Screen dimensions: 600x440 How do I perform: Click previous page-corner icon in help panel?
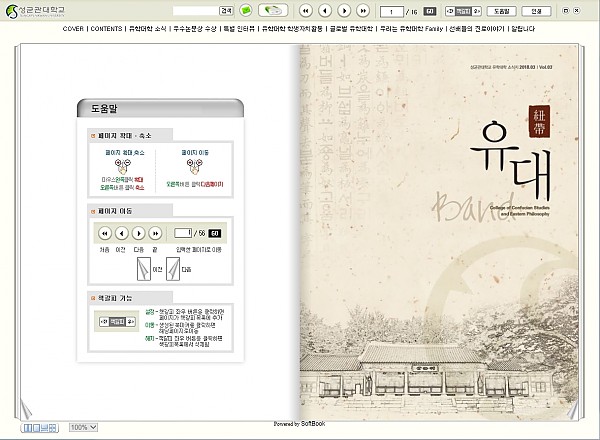click(144, 269)
